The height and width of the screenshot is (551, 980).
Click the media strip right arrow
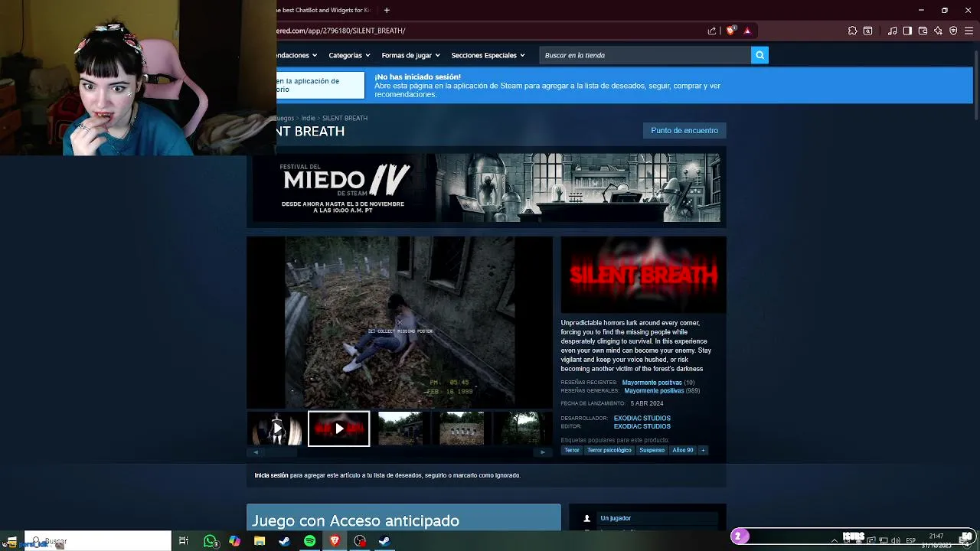pyautogui.click(x=543, y=452)
